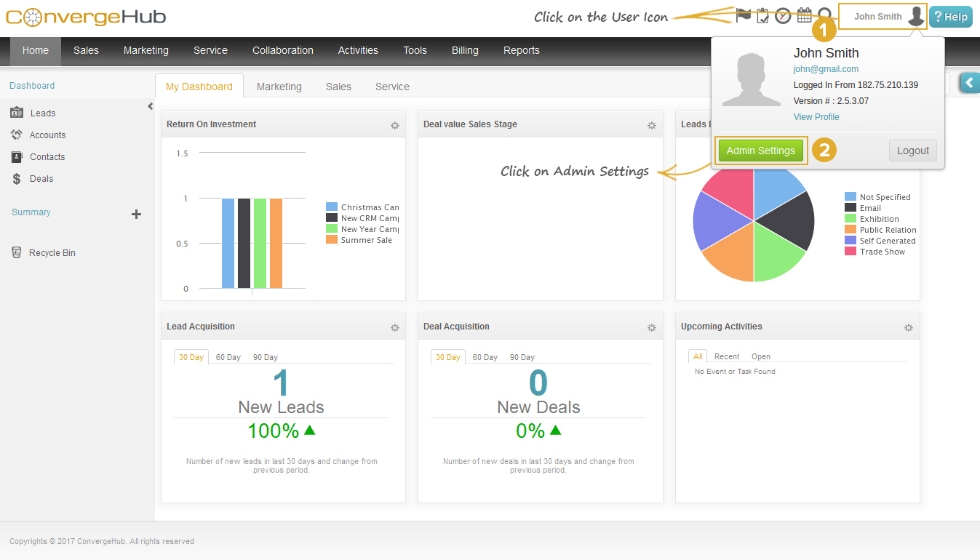Click the profile avatar picture in user popup
Viewport: 980px width, 560px height.
coord(750,79)
